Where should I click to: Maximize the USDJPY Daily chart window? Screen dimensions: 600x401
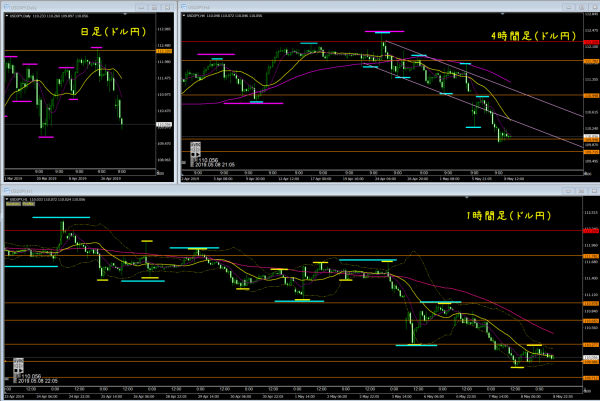coord(155,7)
